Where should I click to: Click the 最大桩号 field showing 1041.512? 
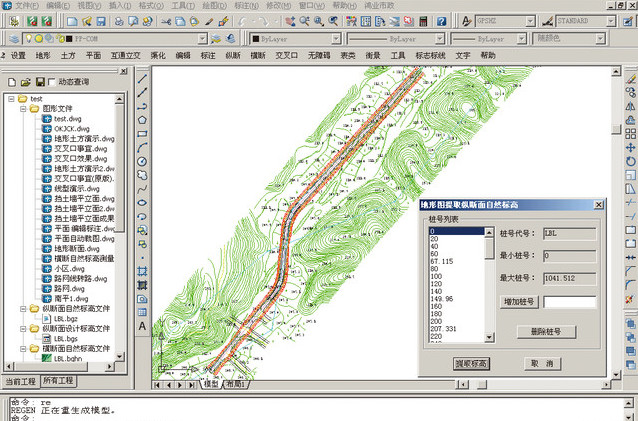570,278
